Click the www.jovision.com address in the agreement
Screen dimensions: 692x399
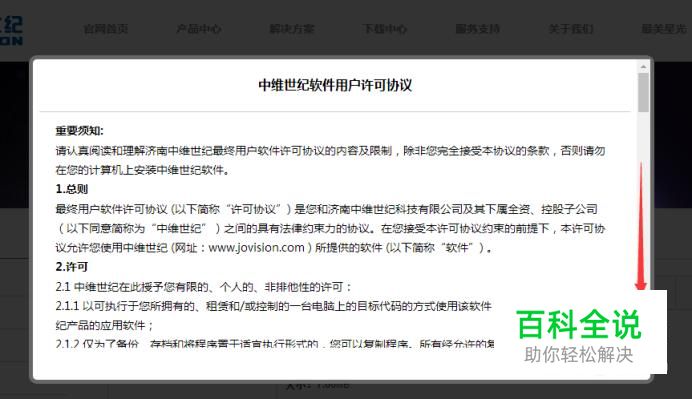click(x=256, y=248)
